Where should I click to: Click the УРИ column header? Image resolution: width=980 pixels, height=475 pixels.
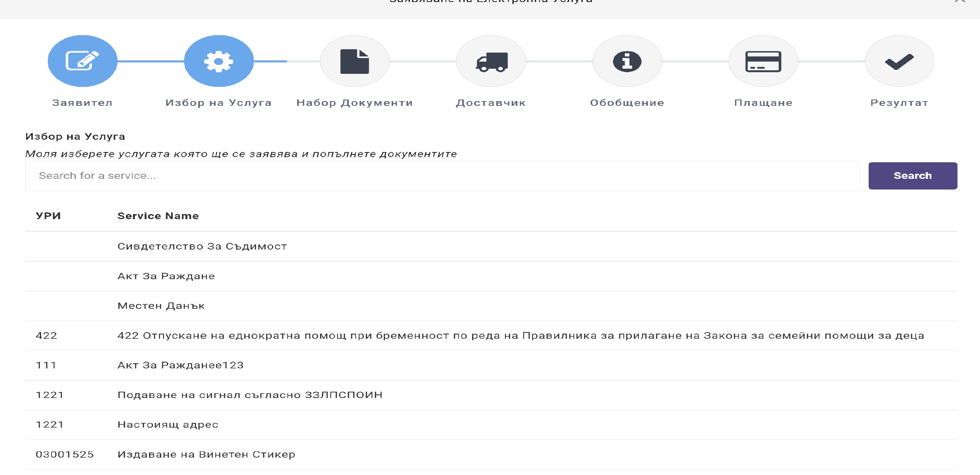coord(48,216)
